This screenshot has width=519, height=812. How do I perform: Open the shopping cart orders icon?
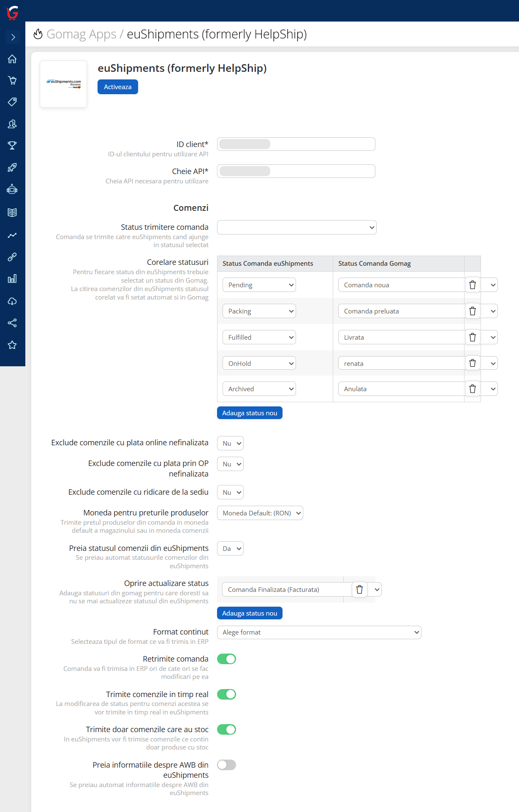pyautogui.click(x=12, y=80)
